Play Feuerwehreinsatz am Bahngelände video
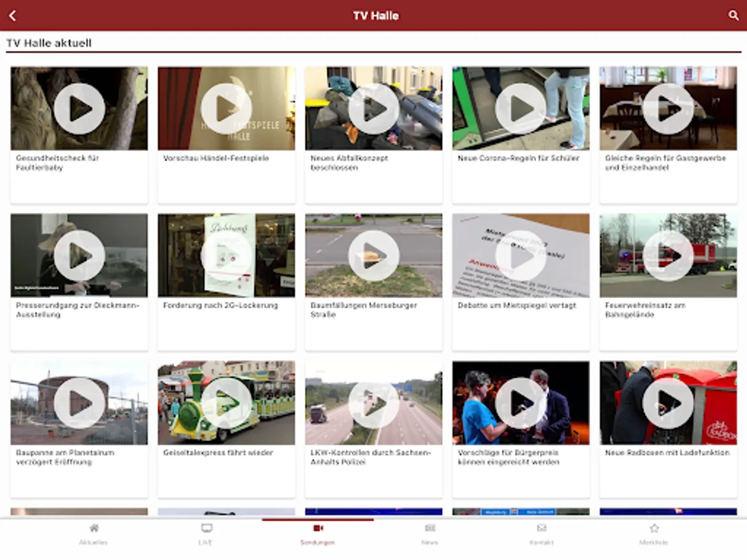 [x=668, y=256]
